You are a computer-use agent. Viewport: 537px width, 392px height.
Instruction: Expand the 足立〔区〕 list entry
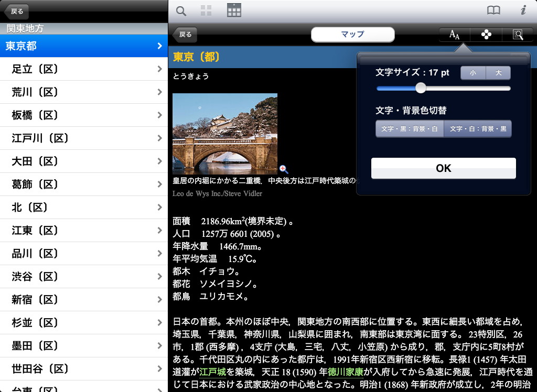pyautogui.click(x=159, y=69)
